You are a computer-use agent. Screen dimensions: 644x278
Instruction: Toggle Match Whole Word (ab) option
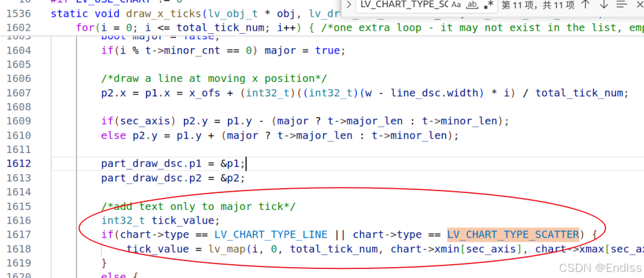(x=473, y=4)
